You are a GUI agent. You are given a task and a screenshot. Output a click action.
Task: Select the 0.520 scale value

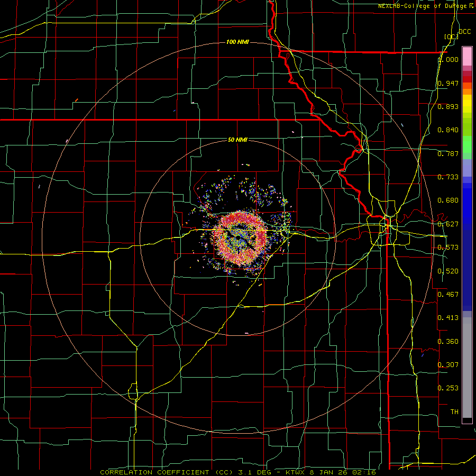pyautogui.click(x=448, y=271)
